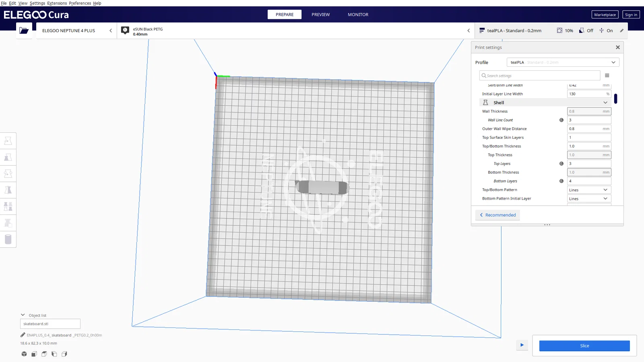The image size is (644, 362).
Task: Expand the eSUN Black PETG material chevron
Action: (469, 31)
